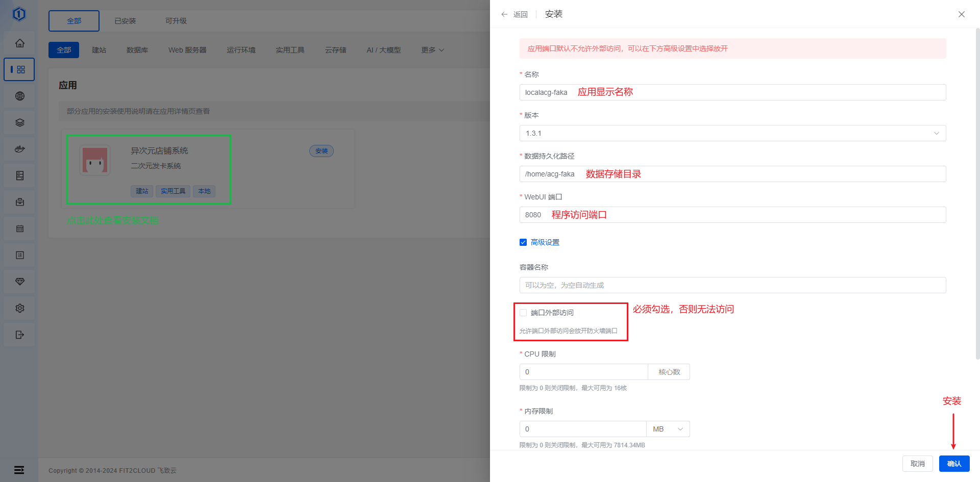Select the 可升级 tab
Image resolution: width=980 pixels, height=482 pixels.
pyautogui.click(x=176, y=21)
